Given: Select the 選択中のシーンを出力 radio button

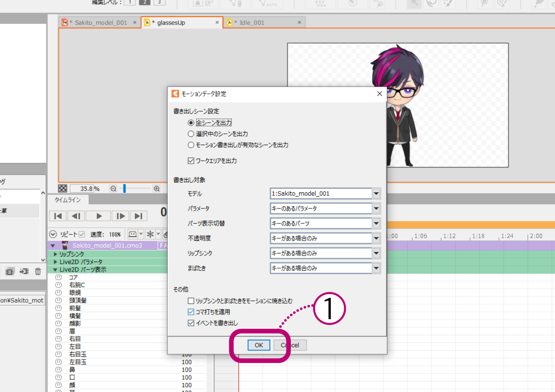Looking at the screenshot, I should coord(191,134).
